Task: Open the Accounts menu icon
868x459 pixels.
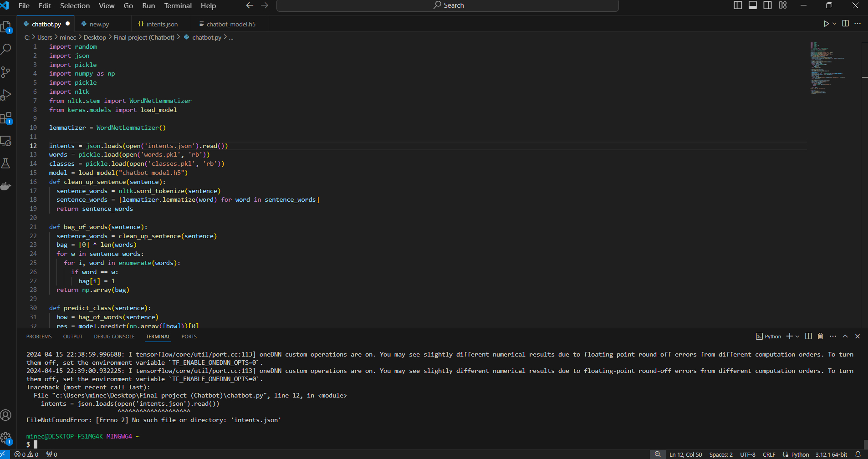Action: 6,415
